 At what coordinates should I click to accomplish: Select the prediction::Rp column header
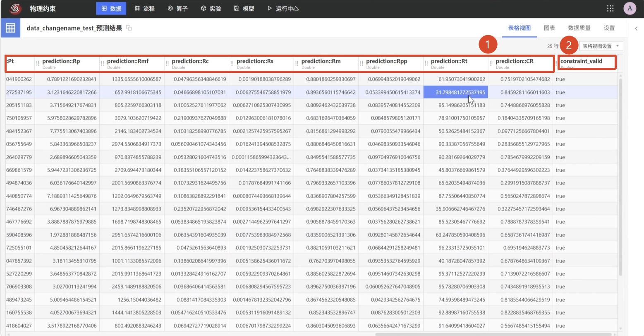(x=67, y=63)
